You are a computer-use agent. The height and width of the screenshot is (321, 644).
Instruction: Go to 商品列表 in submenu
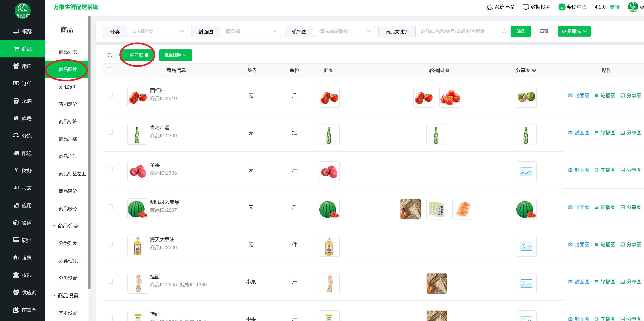(68, 52)
